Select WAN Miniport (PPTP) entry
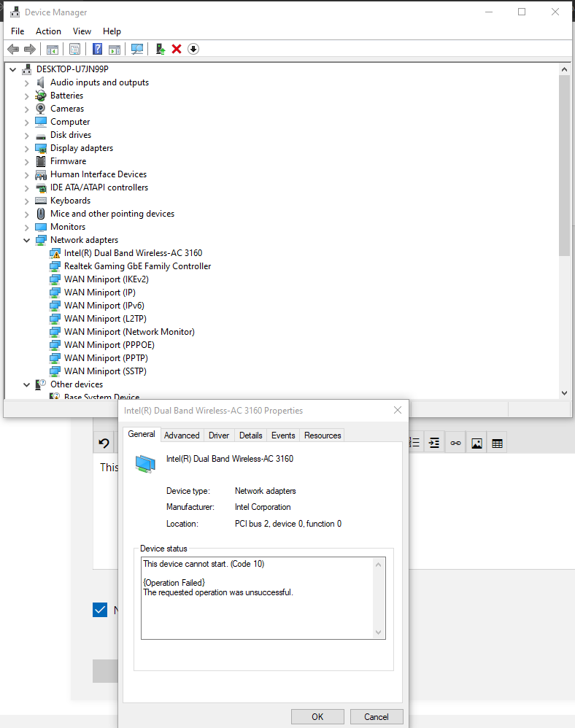575x728 pixels. 106,358
